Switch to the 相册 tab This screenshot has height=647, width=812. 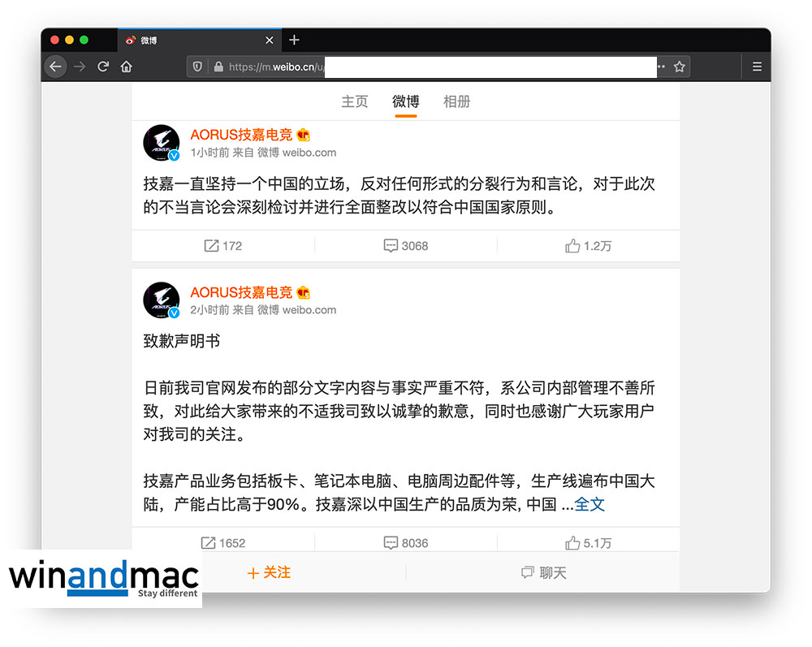point(456,101)
